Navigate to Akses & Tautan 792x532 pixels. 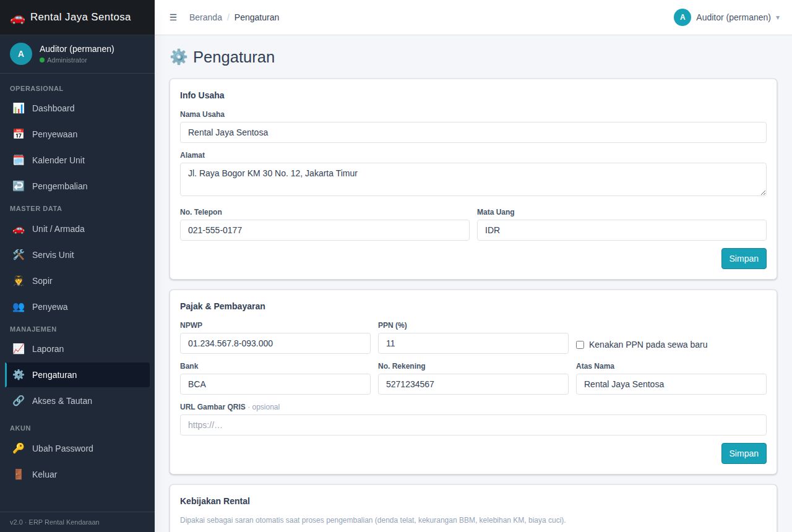click(77, 401)
